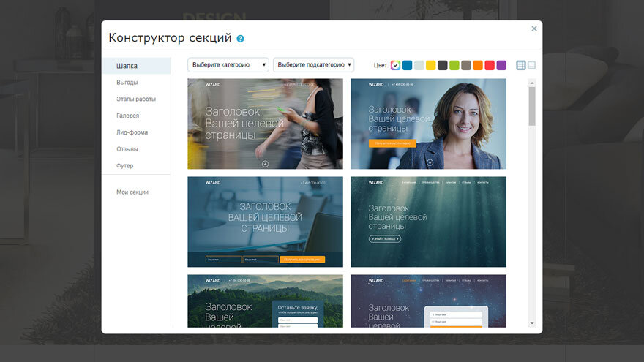Open the Выберите подкатегорию dropdown
The width and height of the screenshot is (644, 362).
313,65
